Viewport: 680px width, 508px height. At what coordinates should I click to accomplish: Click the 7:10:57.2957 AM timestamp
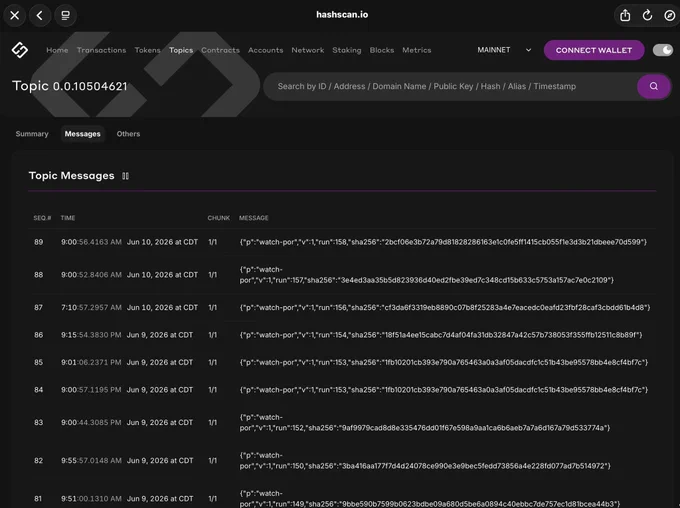(91, 308)
